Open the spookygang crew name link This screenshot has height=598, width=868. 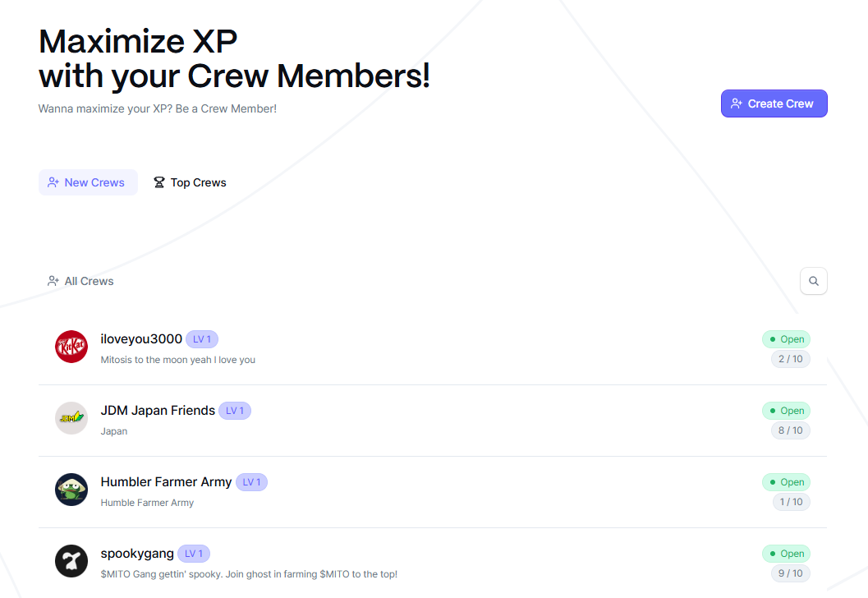pos(137,554)
